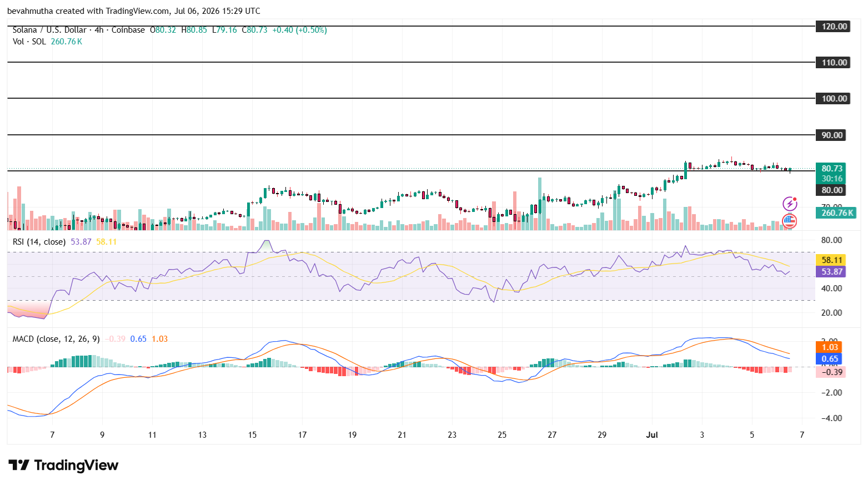
Task: Click the TradingView logo at bottom left
Action: [63, 465]
